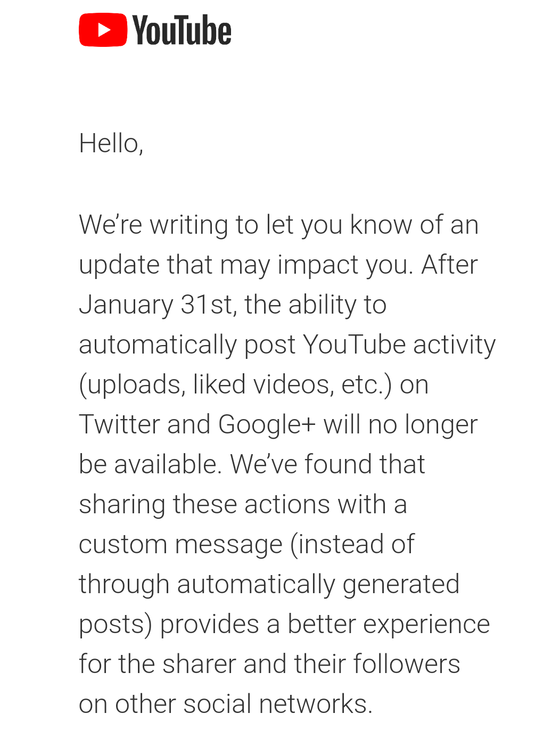560x738 pixels.
Task: Click the phrase "We've found that"
Action: [x=327, y=464]
